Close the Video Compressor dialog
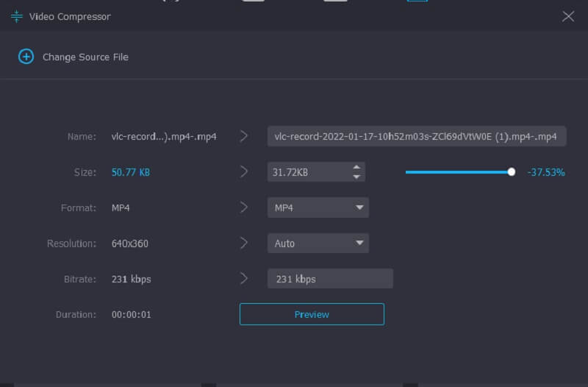This screenshot has height=387, width=588. click(x=568, y=16)
